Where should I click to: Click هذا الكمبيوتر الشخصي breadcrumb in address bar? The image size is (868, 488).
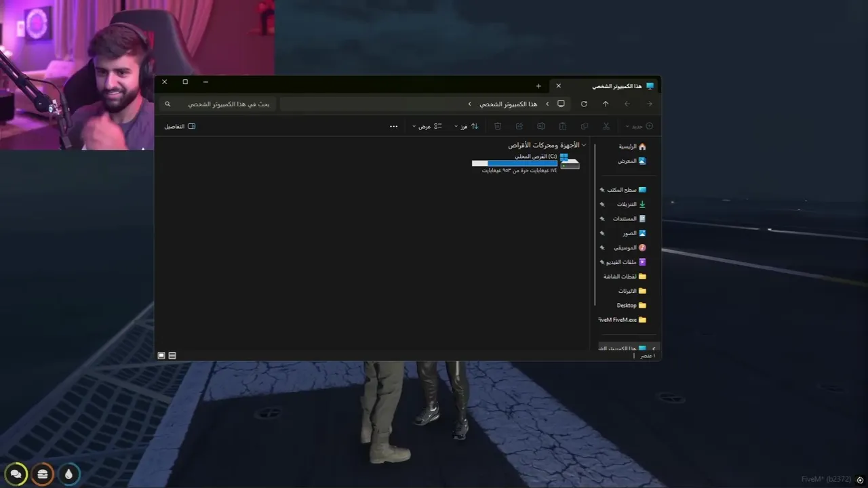click(508, 104)
